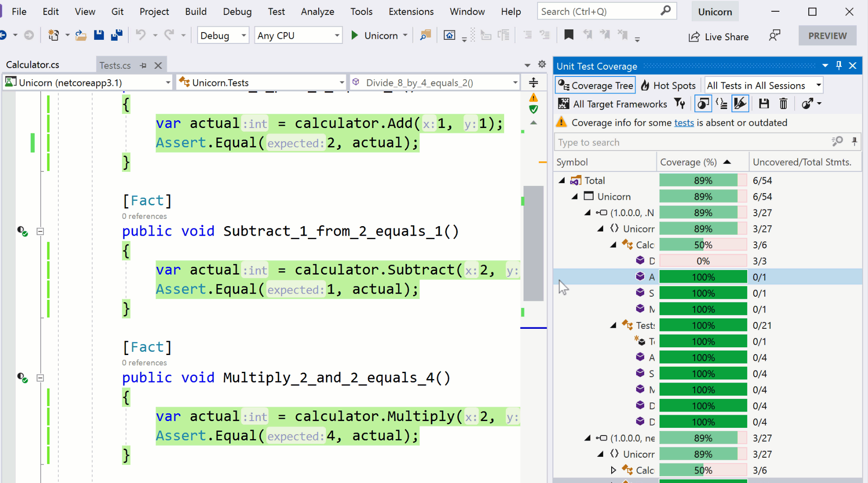868x483 pixels.
Task: Open the Any CPU platform dropdown
Action: pos(298,35)
